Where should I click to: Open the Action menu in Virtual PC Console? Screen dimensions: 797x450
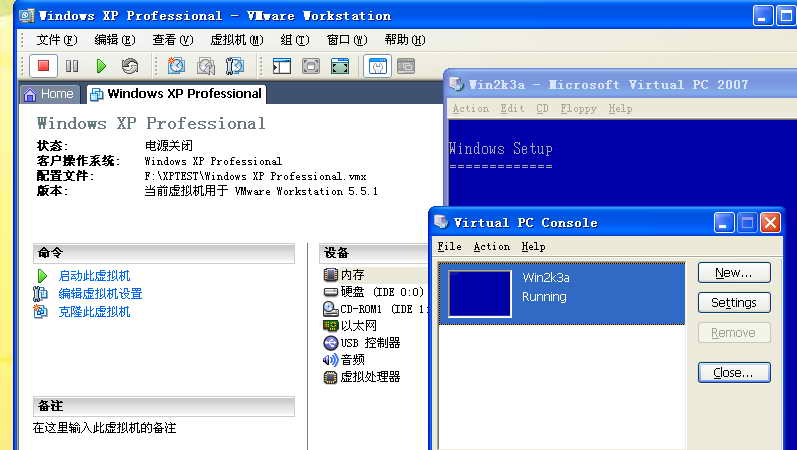491,247
